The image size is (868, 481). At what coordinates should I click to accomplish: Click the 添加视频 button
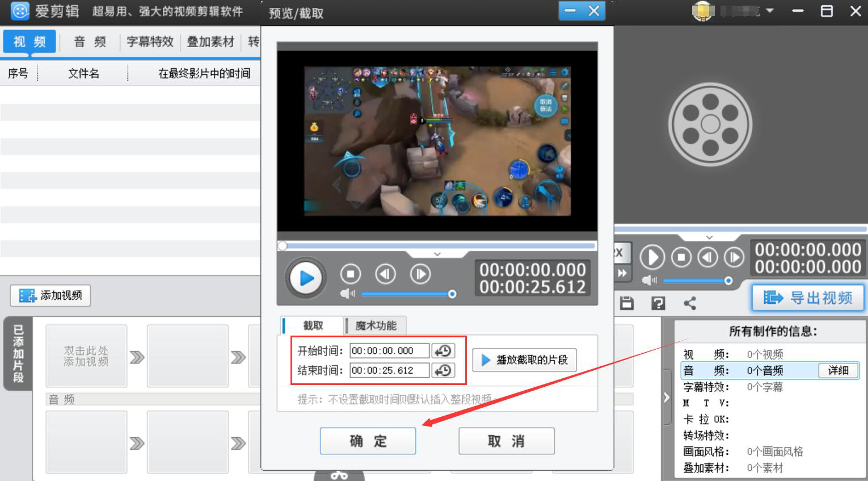pyautogui.click(x=50, y=295)
